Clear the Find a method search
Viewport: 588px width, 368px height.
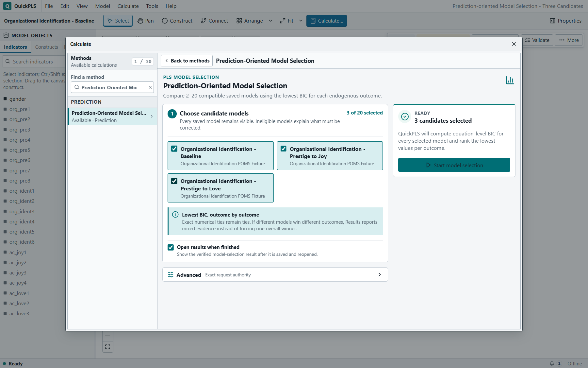(x=150, y=87)
